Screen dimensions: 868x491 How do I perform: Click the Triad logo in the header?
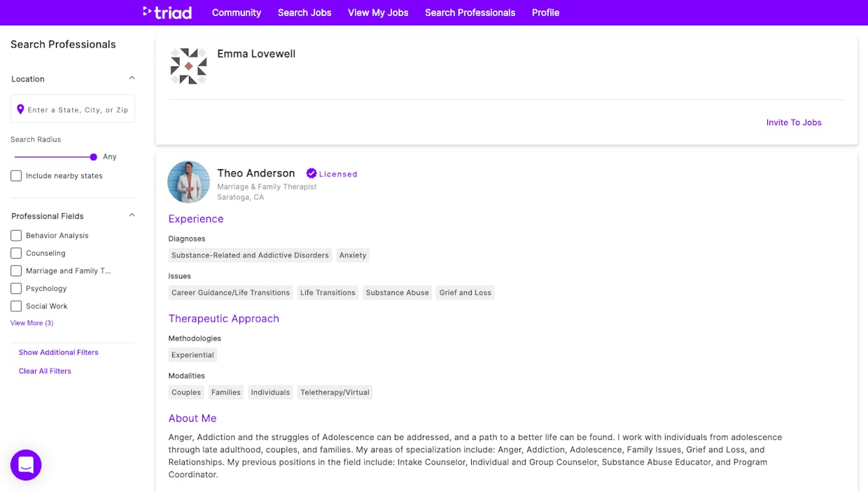[167, 13]
